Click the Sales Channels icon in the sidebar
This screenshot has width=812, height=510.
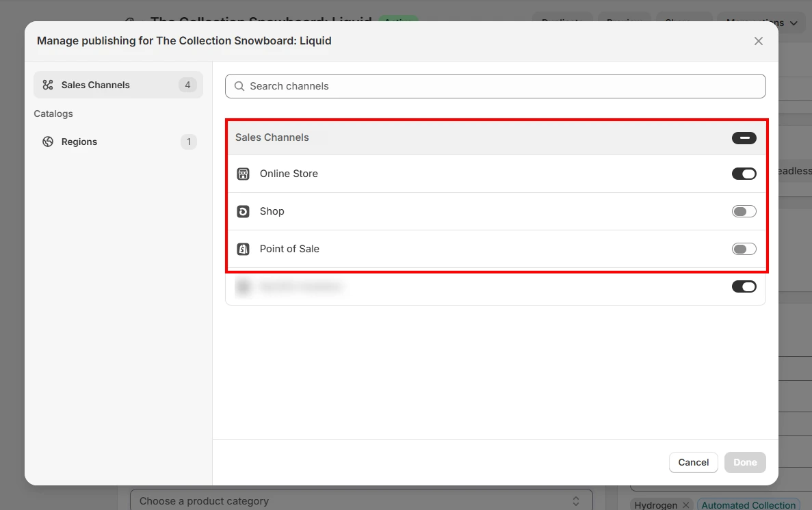tap(48, 85)
